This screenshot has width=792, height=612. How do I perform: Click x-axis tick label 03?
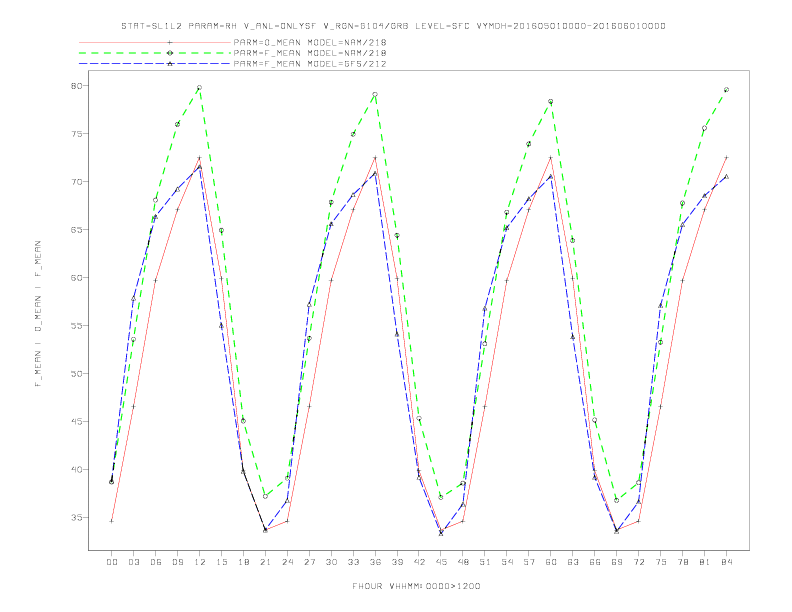point(133,562)
